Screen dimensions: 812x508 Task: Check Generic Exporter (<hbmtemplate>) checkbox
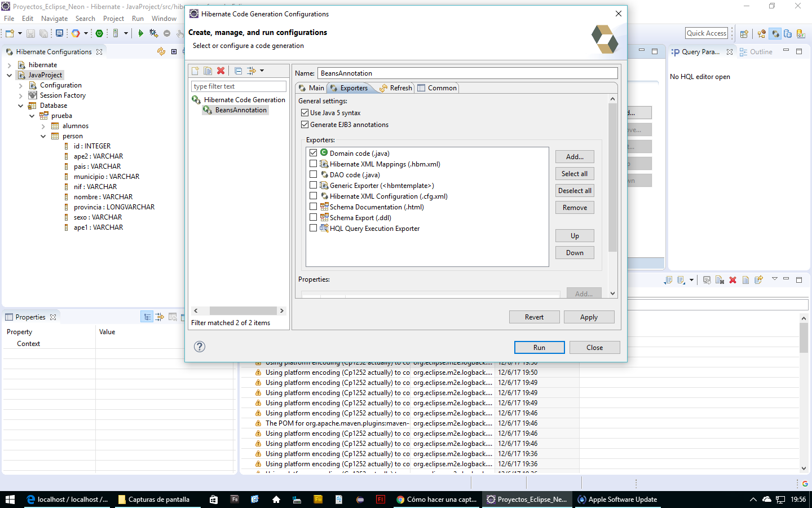pos(314,185)
